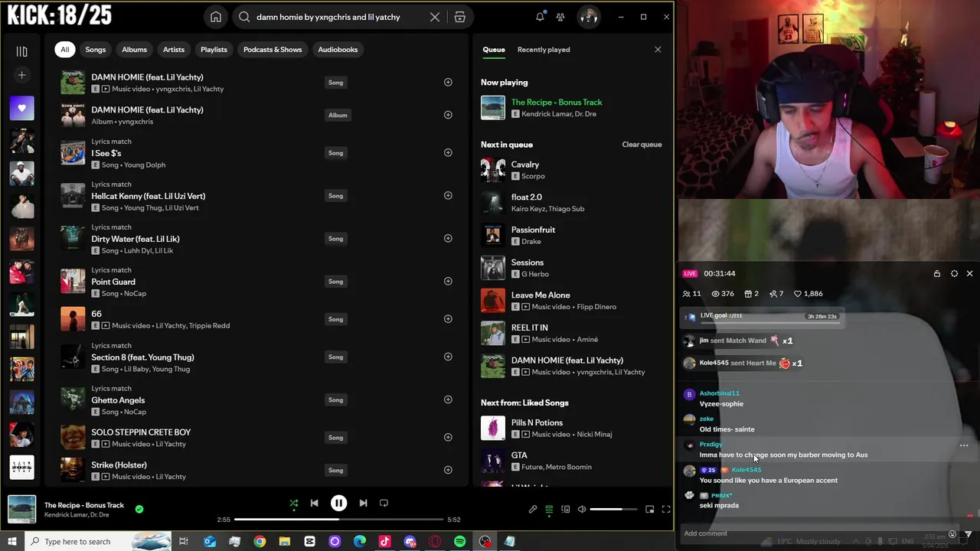Seek within the song progress bar

click(338, 520)
